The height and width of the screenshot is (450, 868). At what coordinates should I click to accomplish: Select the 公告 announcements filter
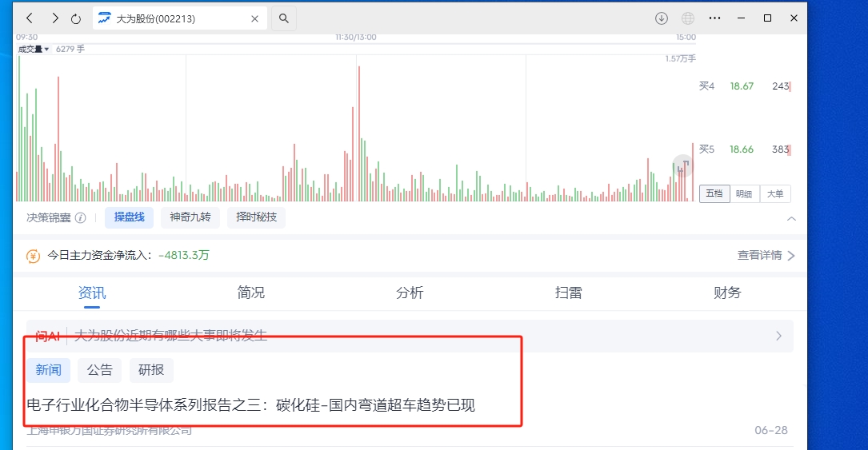point(100,370)
